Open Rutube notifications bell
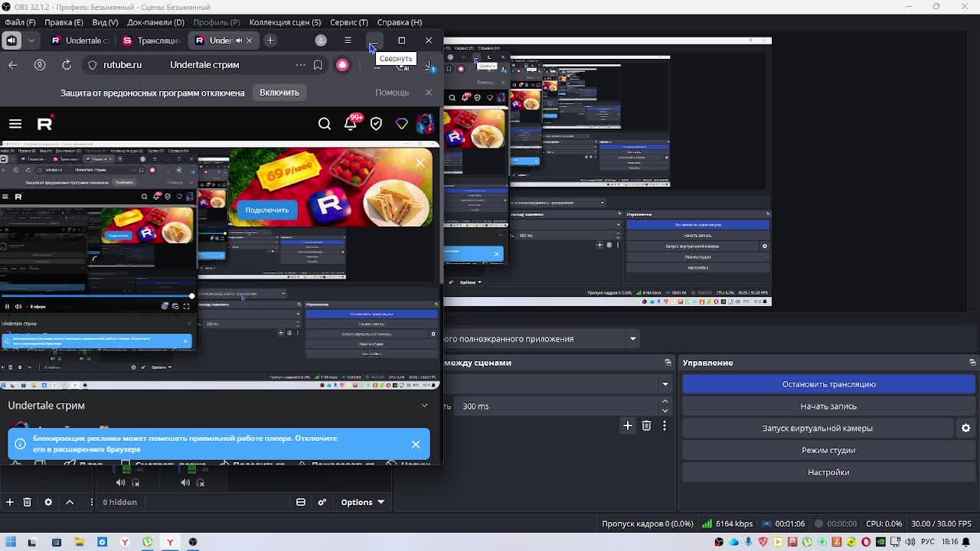Viewport: 980px width, 551px height. (351, 124)
